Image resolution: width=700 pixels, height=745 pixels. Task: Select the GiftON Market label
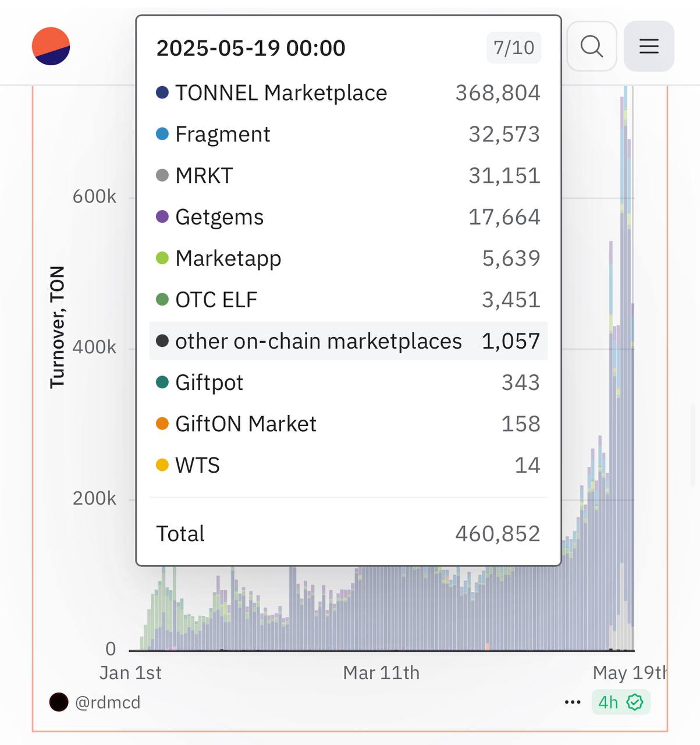tap(246, 424)
